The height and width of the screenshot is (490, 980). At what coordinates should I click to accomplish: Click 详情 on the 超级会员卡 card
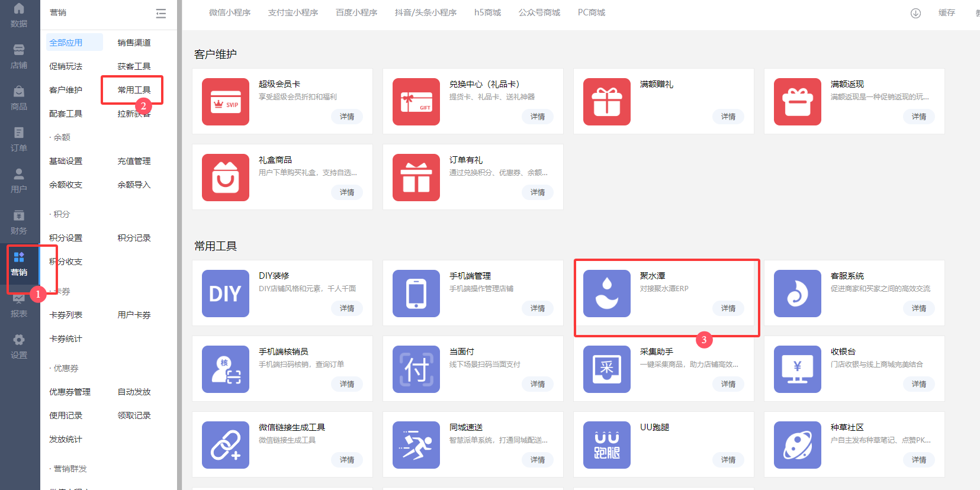[x=347, y=117]
